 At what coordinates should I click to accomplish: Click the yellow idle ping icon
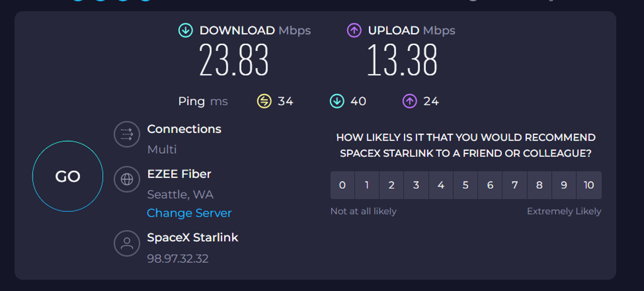tap(264, 101)
